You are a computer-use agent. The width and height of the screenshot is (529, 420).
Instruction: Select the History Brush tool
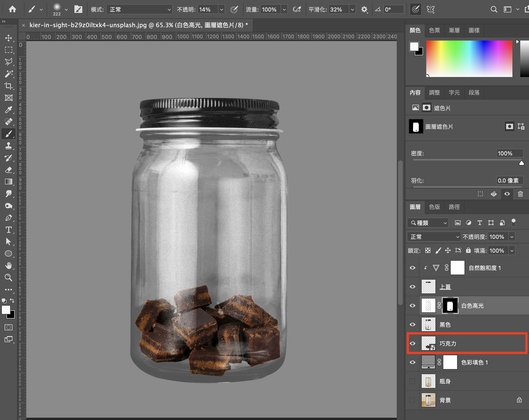[9, 158]
